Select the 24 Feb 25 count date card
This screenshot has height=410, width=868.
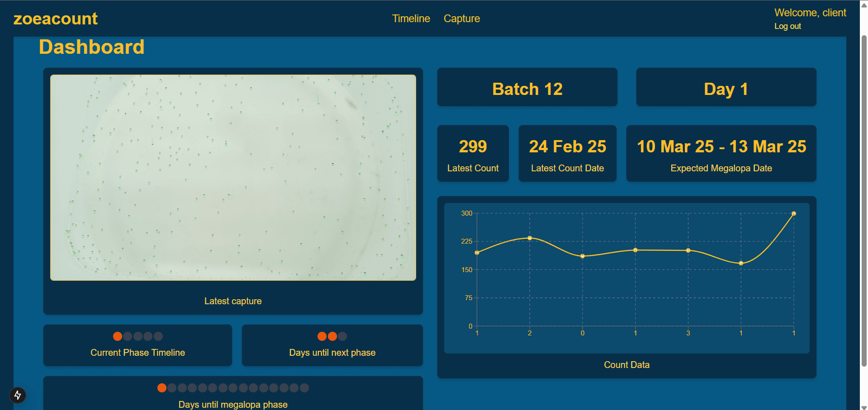(567, 154)
